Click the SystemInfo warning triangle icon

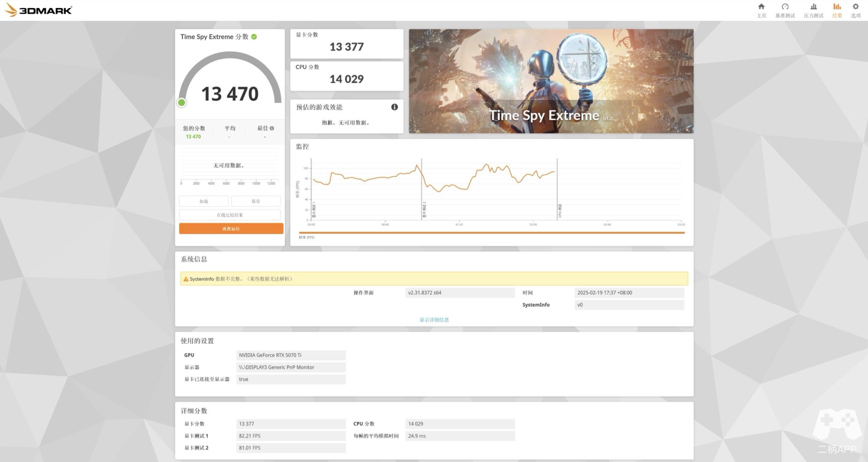click(186, 279)
